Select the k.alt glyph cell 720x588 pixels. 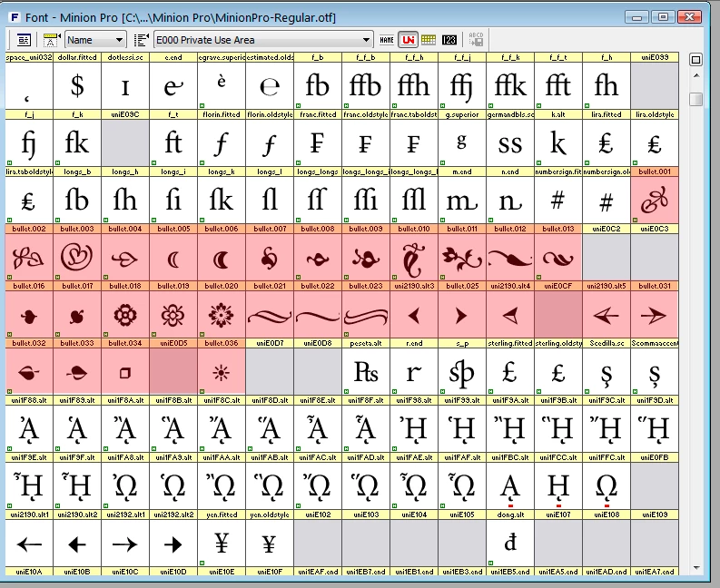click(558, 142)
